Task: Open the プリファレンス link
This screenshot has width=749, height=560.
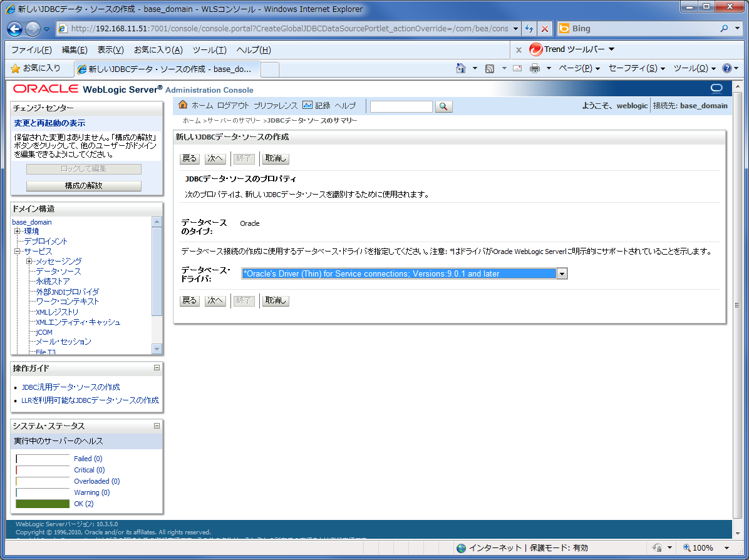Action: pyautogui.click(x=276, y=106)
